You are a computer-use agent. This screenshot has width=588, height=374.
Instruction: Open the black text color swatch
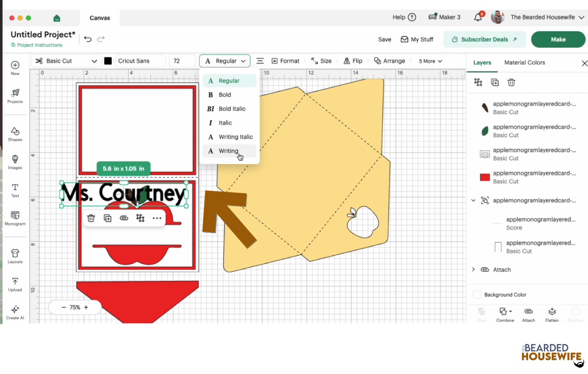(x=108, y=61)
